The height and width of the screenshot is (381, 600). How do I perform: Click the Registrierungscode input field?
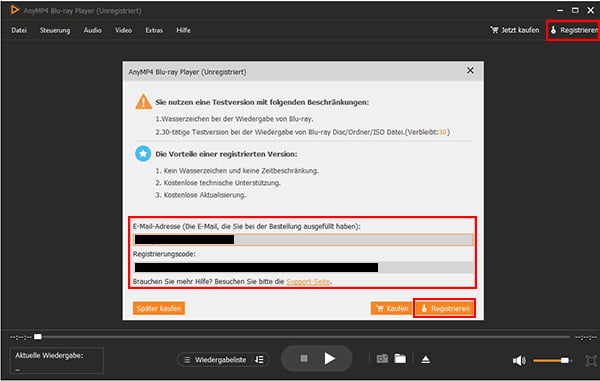click(x=303, y=267)
